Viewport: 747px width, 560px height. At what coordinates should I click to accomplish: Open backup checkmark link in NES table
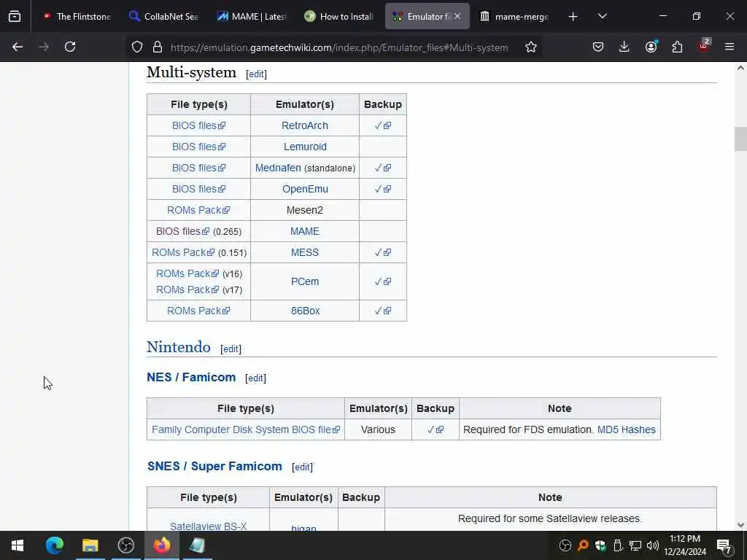[x=436, y=429]
